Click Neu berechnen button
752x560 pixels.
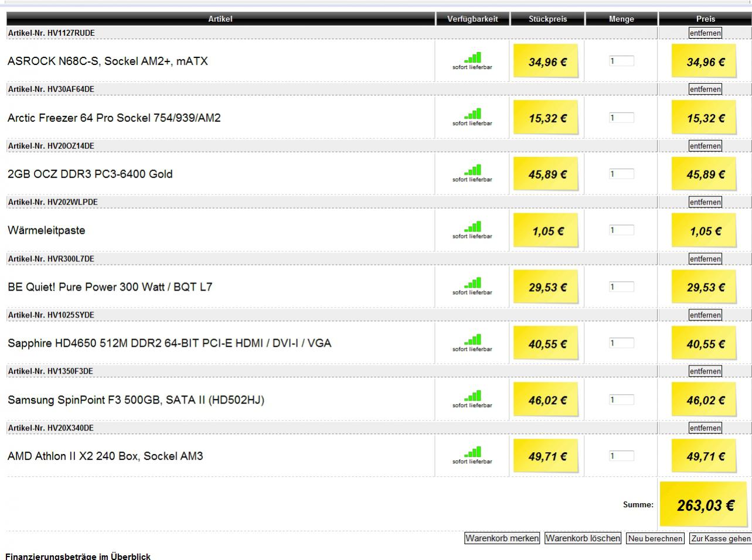point(655,538)
